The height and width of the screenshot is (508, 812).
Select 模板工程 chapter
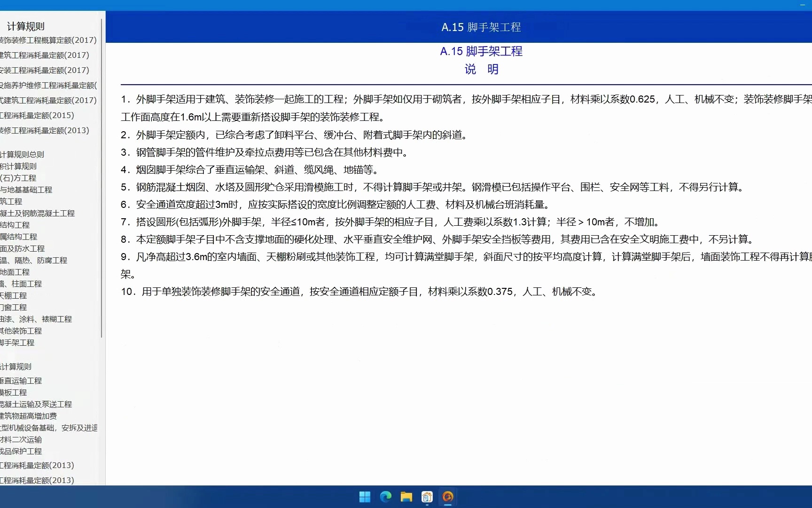click(13, 392)
